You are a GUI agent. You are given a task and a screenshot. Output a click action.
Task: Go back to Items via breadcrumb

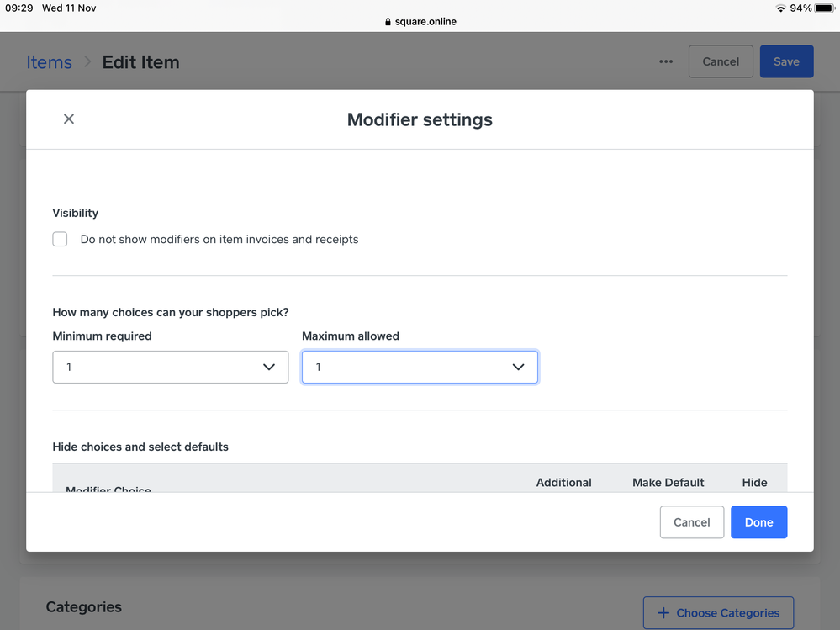click(x=49, y=62)
